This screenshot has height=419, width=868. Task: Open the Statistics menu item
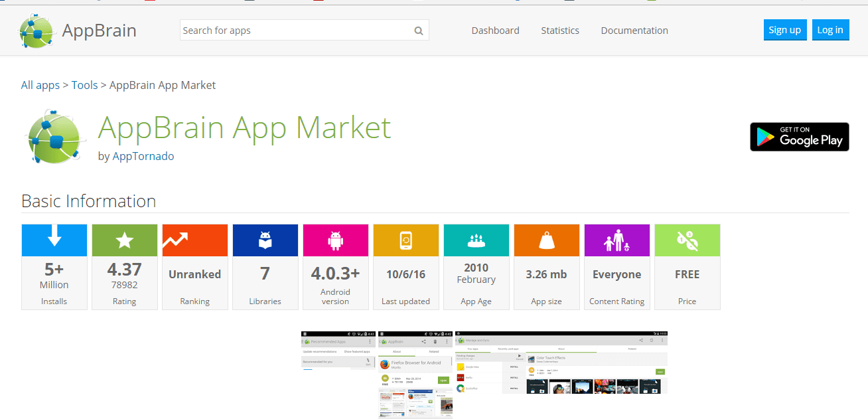(x=560, y=31)
